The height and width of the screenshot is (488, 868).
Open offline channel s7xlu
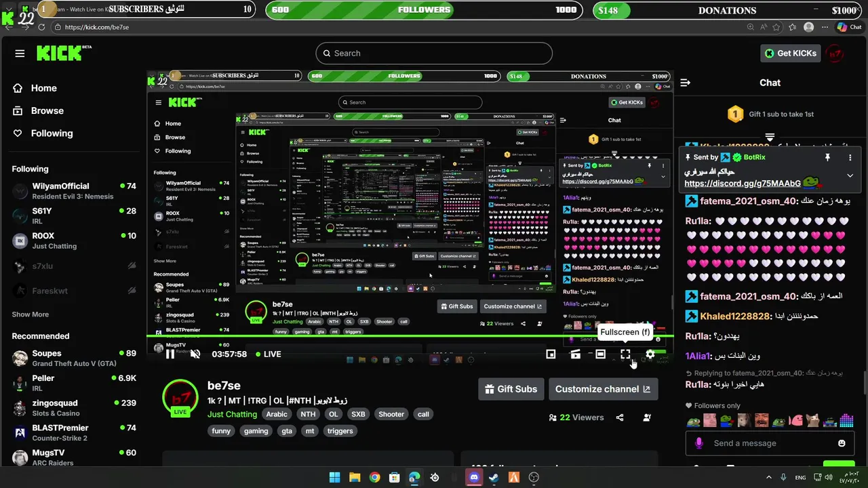click(x=74, y=266)
